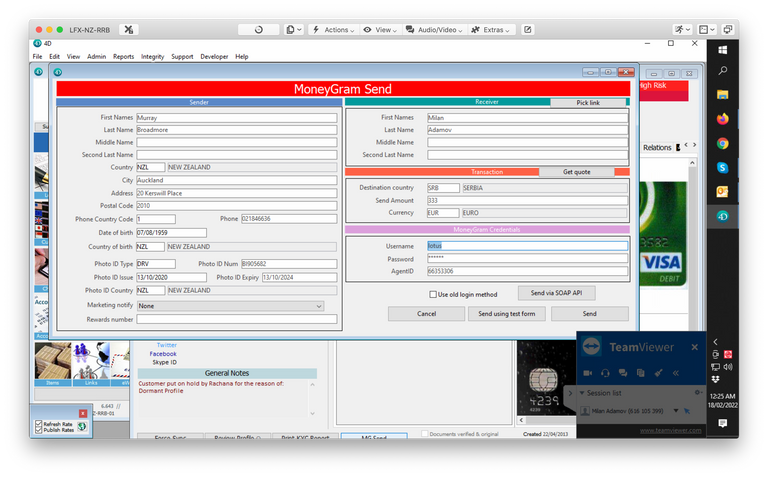Click the volume speaker tray icon
Screen dimensions: 768x477
click(x=728, y=367)
